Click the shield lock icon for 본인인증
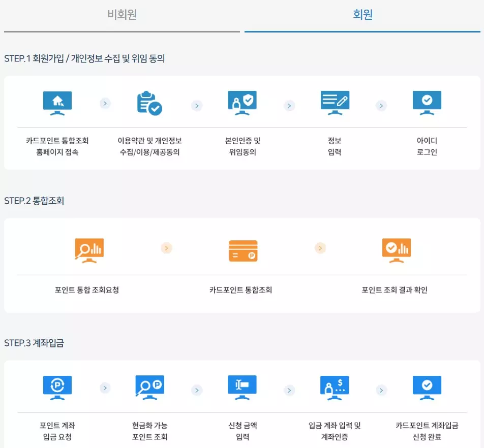Image resolution: width=484 pixels, height=448 pixels. tap(243, 103)
